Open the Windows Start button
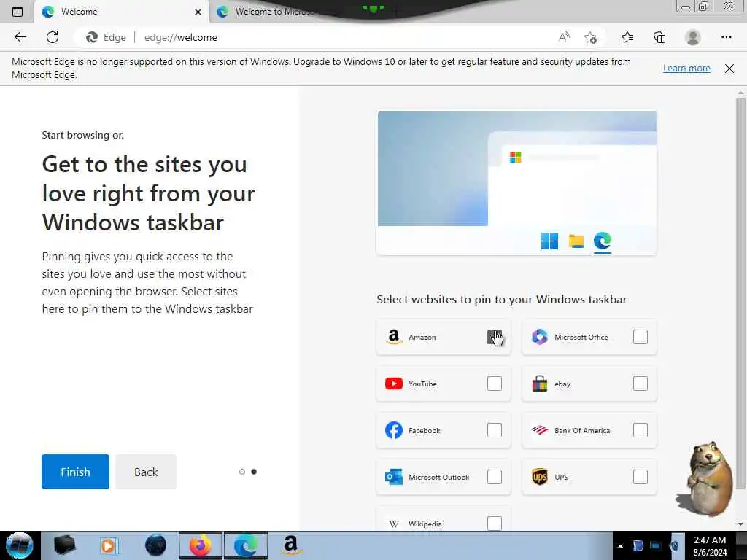 (x=20, y=545)
